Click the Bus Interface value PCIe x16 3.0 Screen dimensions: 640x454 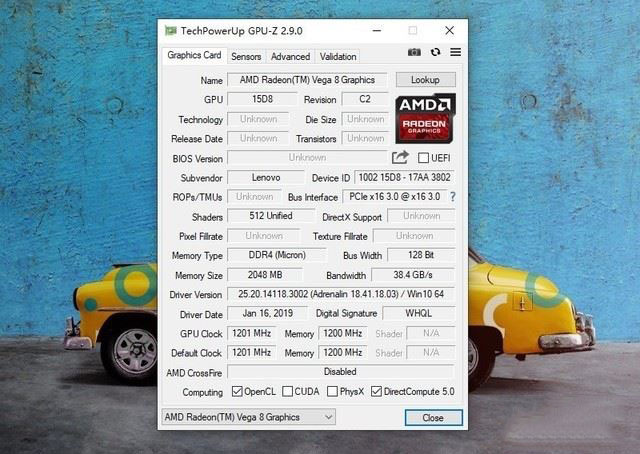(394, 197)
